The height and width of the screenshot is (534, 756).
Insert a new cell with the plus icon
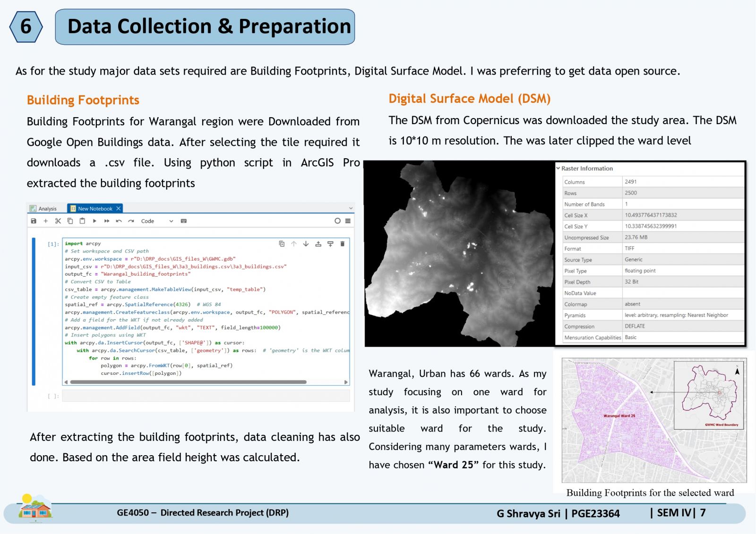[x=46, y=221]
